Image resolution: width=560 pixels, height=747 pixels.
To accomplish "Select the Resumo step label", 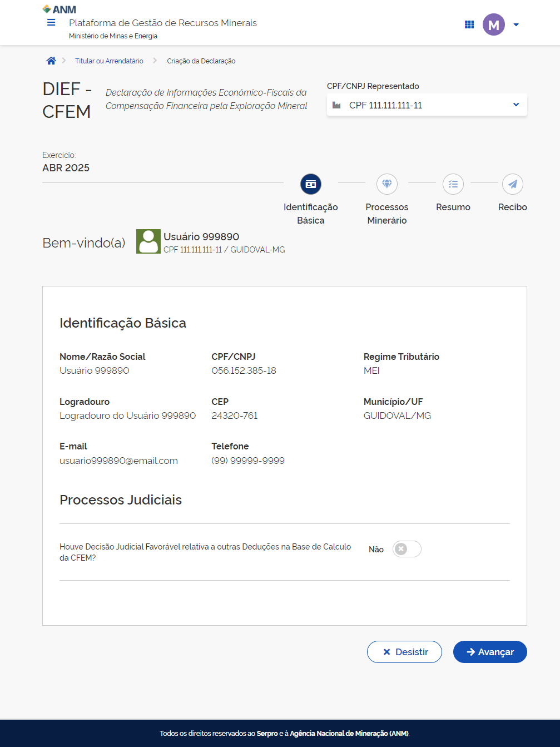I will tap(453, 207).
